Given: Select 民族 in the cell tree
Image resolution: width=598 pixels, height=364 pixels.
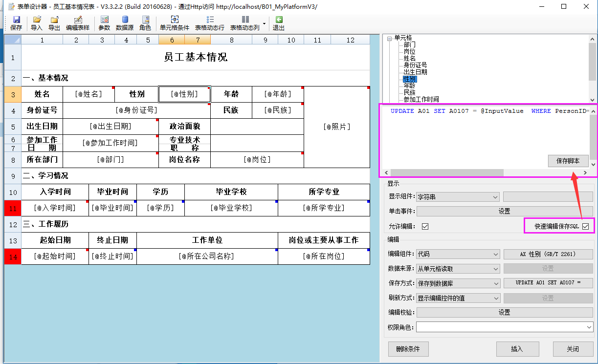Looking at the screenshot, I should [410, 92].
